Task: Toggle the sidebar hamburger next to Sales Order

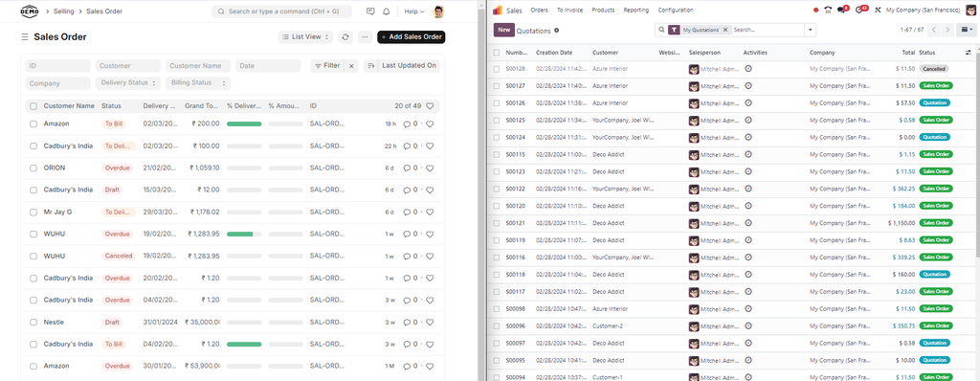Action: tap(25, 37)
